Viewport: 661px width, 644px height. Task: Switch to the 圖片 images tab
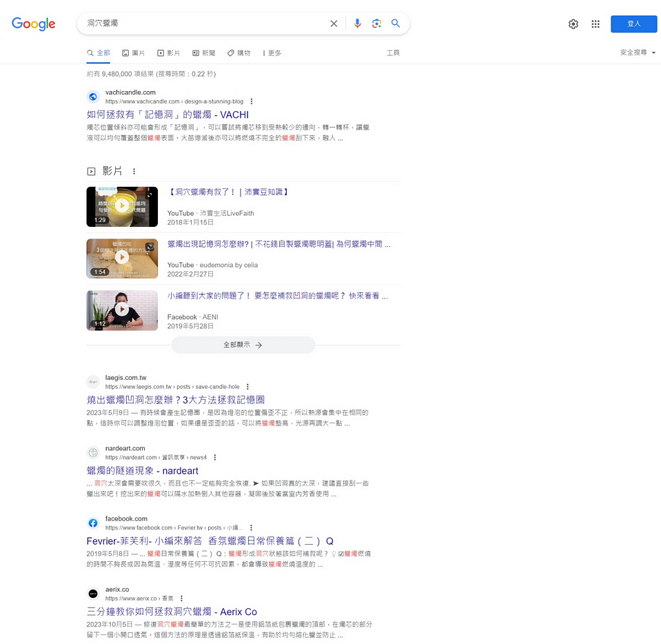[133, 53]
